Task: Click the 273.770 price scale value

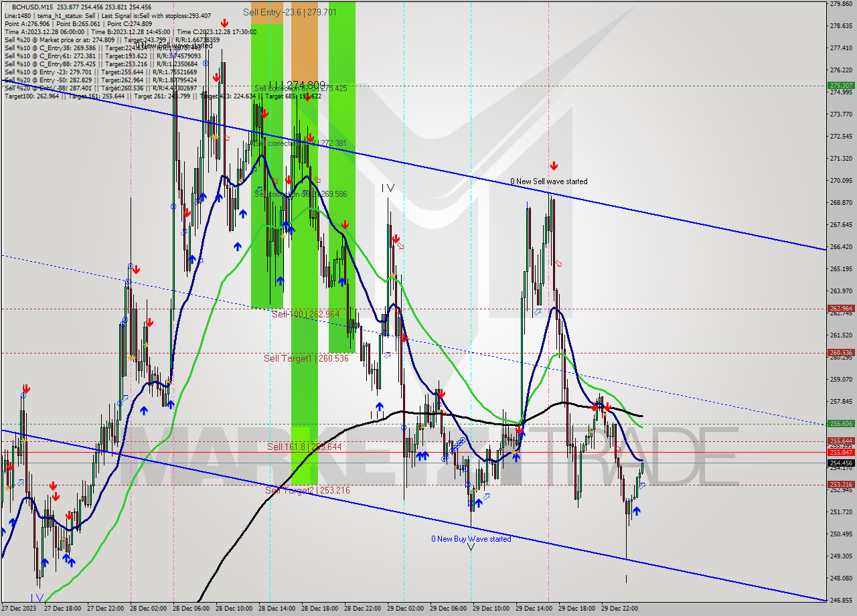Action: coord(841,114)
